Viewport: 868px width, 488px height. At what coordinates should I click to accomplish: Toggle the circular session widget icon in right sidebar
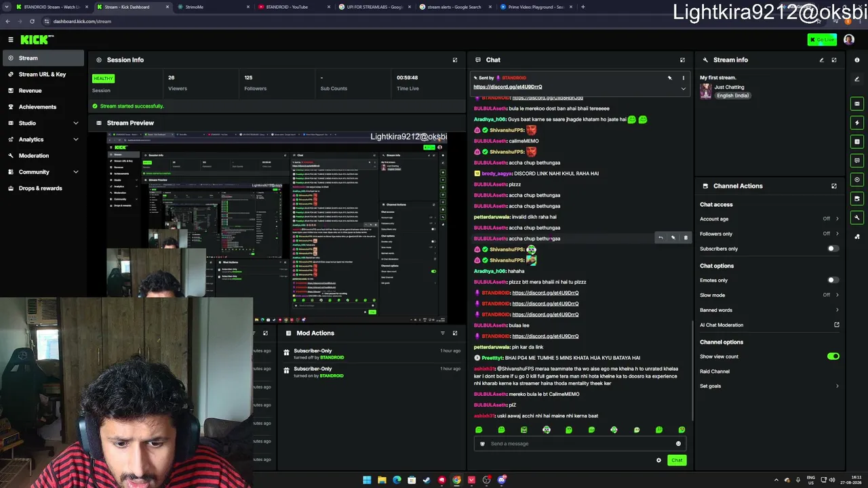point(857,180)
